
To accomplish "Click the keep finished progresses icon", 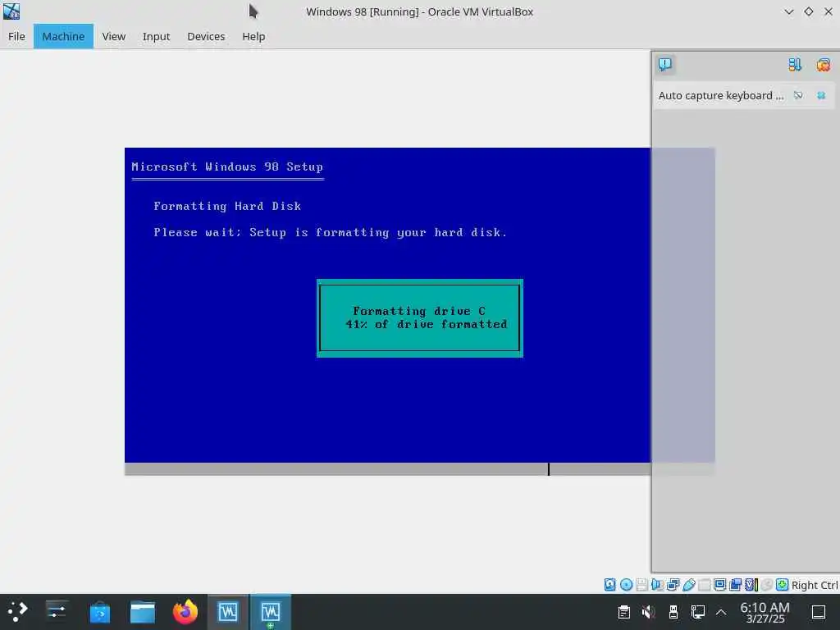I will (x=794, y=65).
